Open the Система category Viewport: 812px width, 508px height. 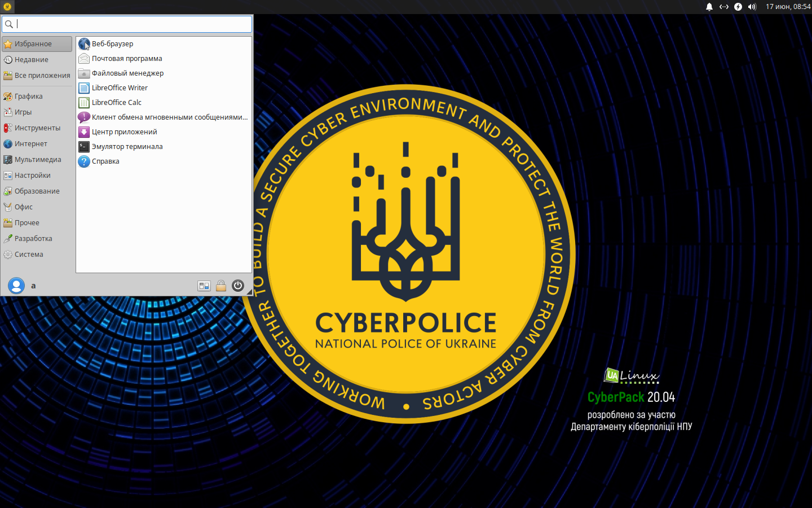point(37,255)
